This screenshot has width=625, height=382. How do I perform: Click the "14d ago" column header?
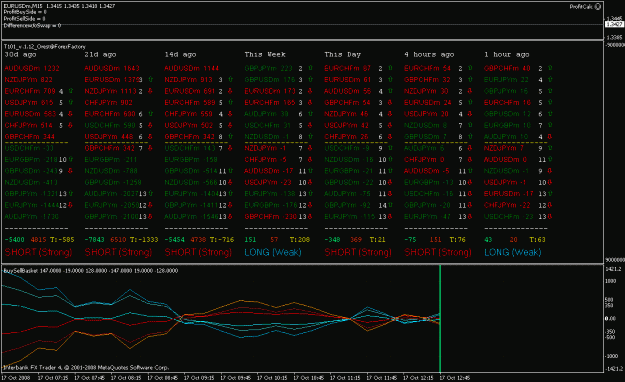181,55
